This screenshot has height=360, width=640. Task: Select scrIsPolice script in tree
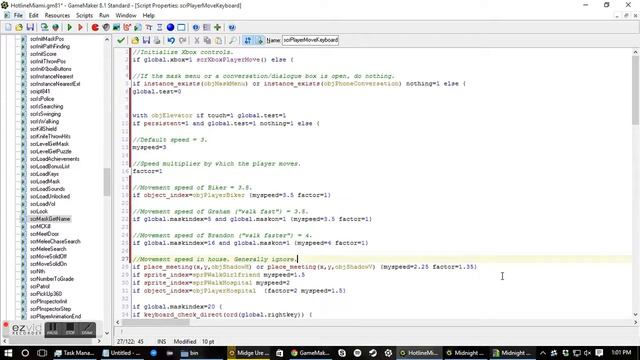coord(42,99)
